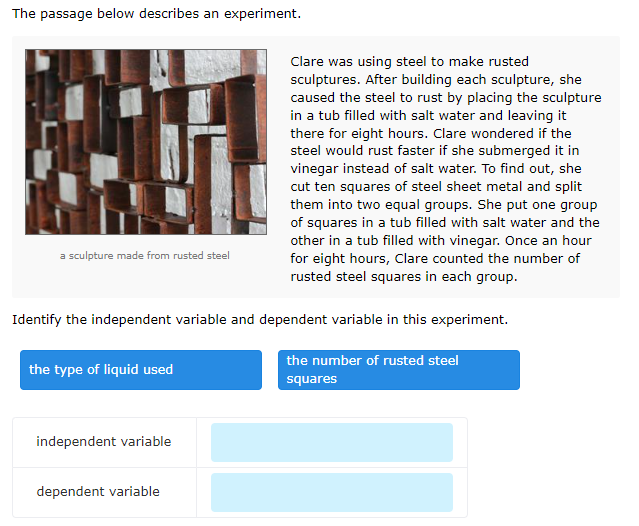Click the 'independent variable' row label
The height and width of the screenshot is (526, 639).
pos(104,442)
